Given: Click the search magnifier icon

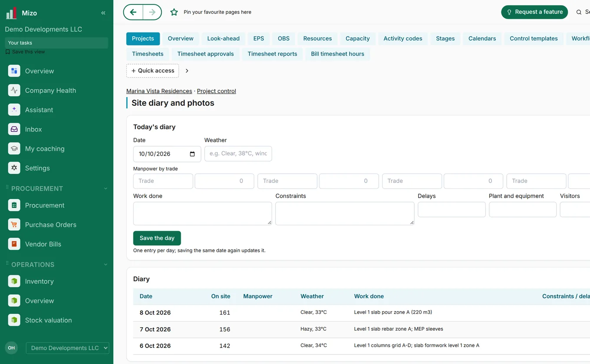Looking at the screenshot, I should coord(579,12).
